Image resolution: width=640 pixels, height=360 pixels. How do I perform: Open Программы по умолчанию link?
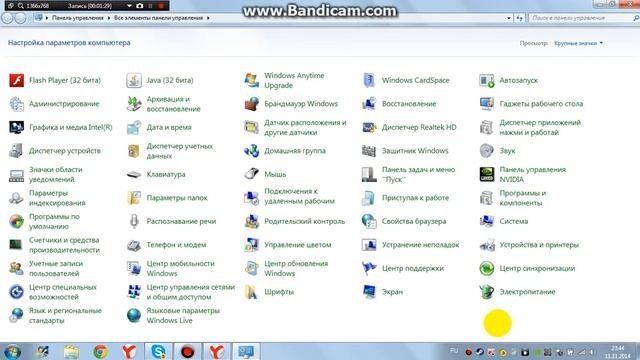pyautogui.click(x=54, y=222)
